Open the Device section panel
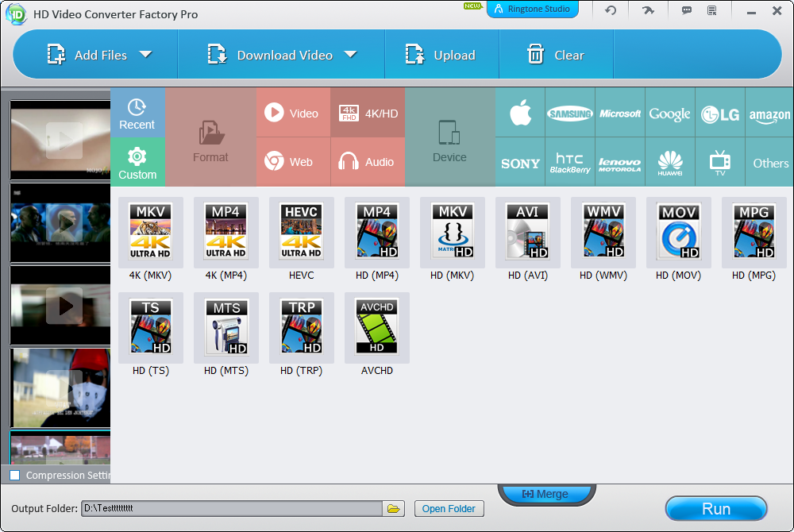This screenshot has width=794, height=532. coord(449,137)
